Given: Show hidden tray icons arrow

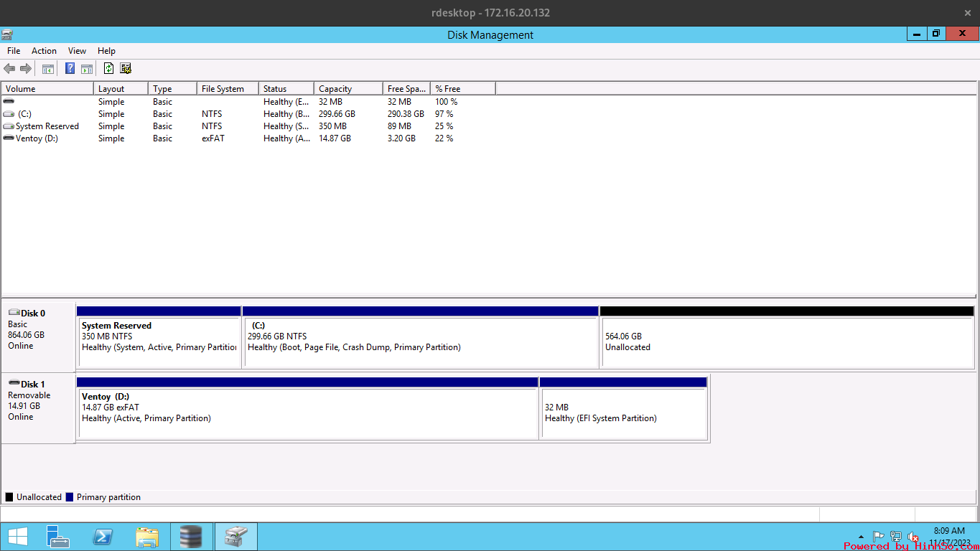Looking at the screenshot, I should click(x=861, y=537).
